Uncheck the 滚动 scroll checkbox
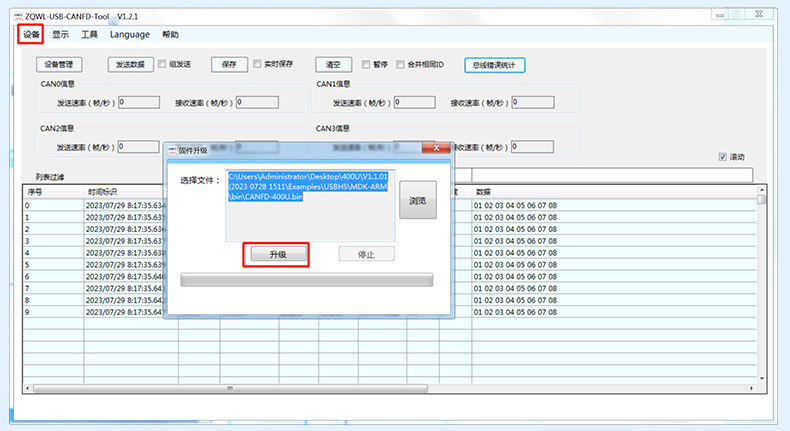This screenshot has height=431, width=790. (723, 157)
